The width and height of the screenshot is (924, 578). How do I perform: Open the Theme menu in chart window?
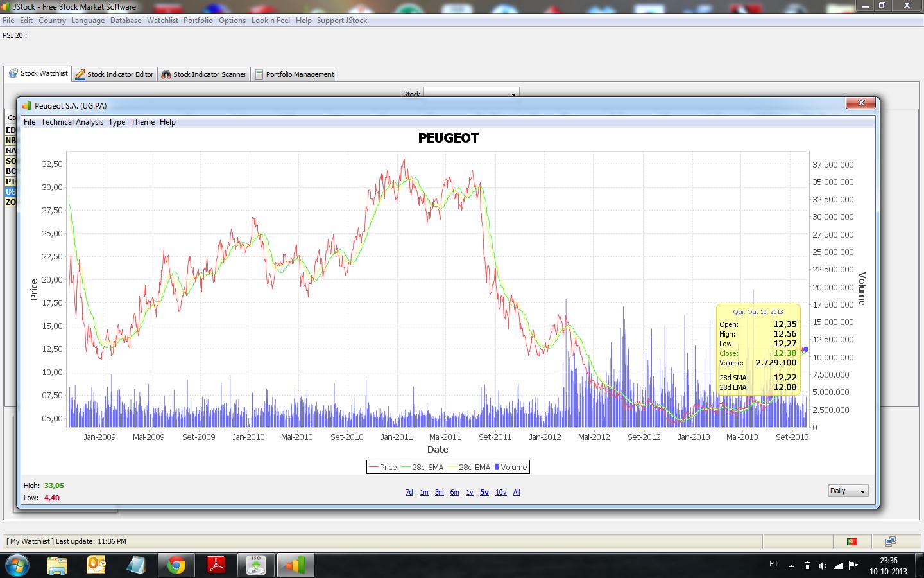[x=142, y=122]
